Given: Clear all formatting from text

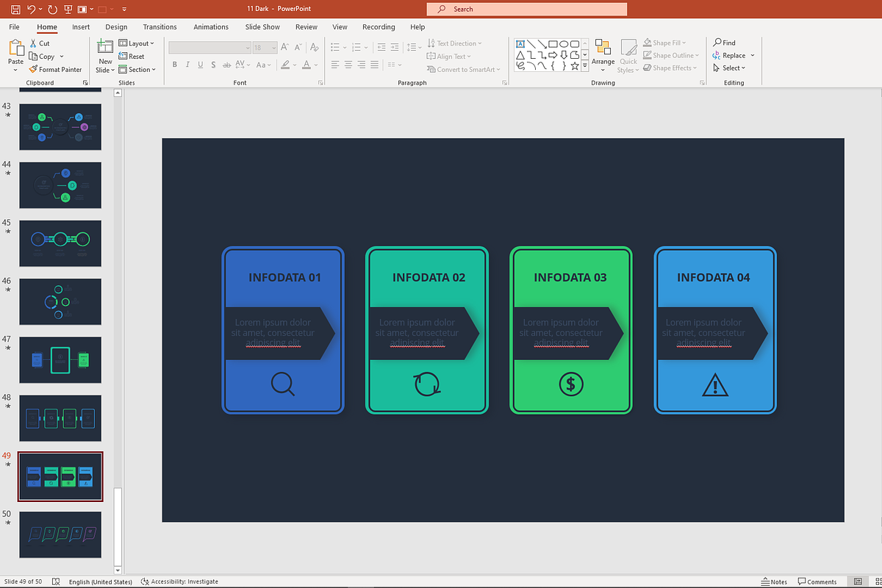Looking at the screenshot, I should click(315, 47).
